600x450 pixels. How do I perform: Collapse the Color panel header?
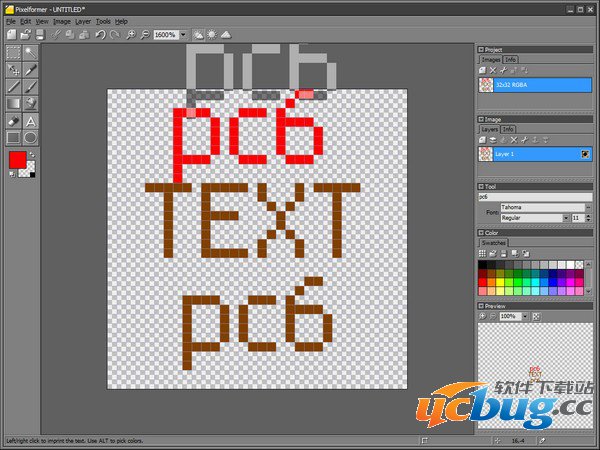[482, 233]
